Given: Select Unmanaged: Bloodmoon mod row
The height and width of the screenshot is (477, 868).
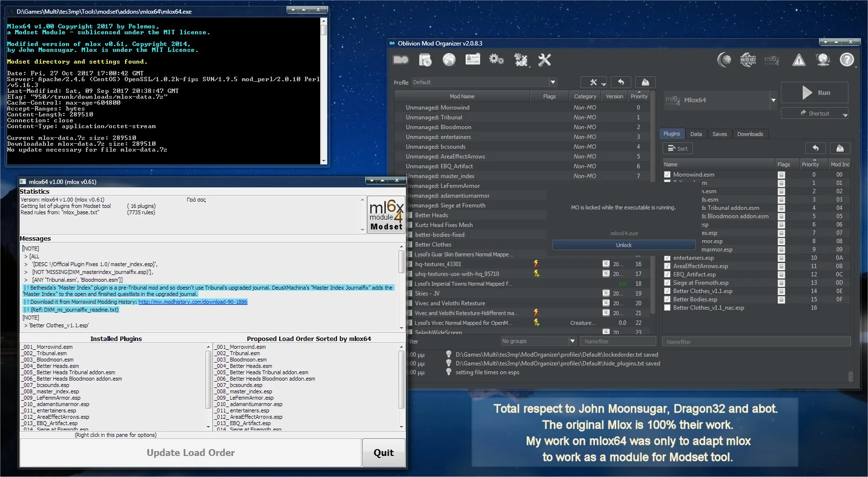Looking at the screenshot, I should pos(523,127).
